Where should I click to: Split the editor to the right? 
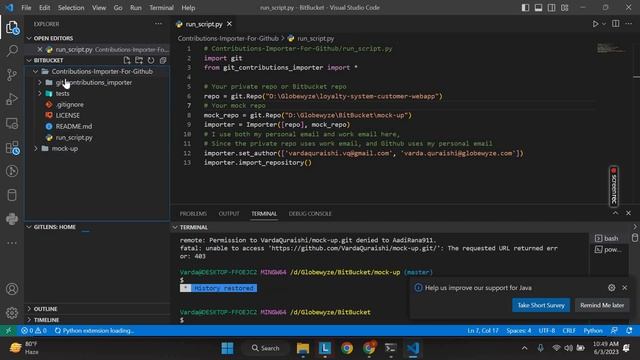(616, 24)
